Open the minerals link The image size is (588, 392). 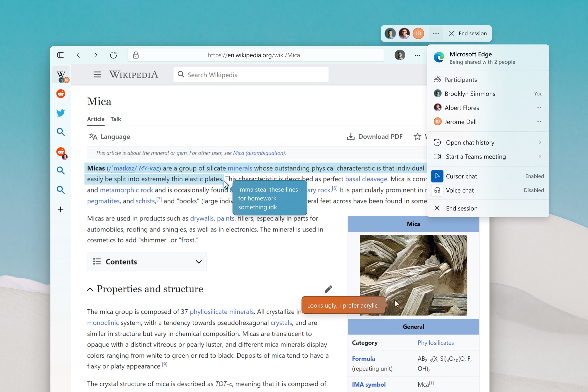click(x=240, y=168)
